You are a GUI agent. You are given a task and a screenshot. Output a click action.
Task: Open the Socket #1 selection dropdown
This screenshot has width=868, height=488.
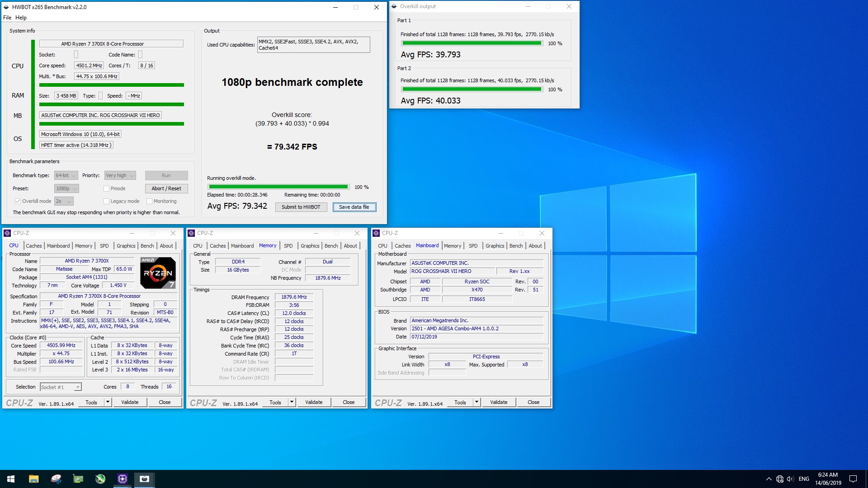tap(61, 387)
